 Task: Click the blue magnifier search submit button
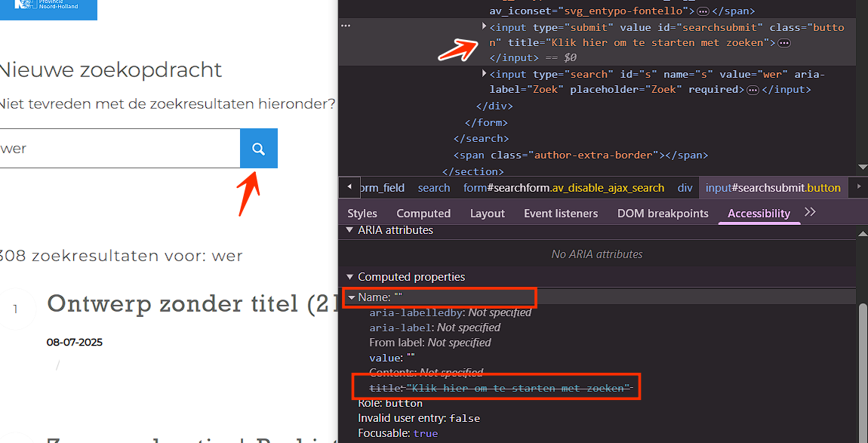pyautogui.click(x=259, y=149)
